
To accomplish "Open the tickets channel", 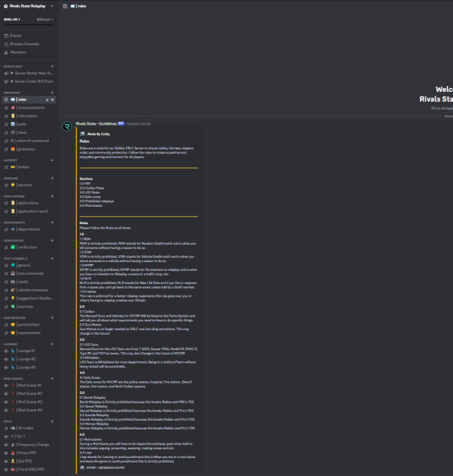I will click(x=29, y=167).
